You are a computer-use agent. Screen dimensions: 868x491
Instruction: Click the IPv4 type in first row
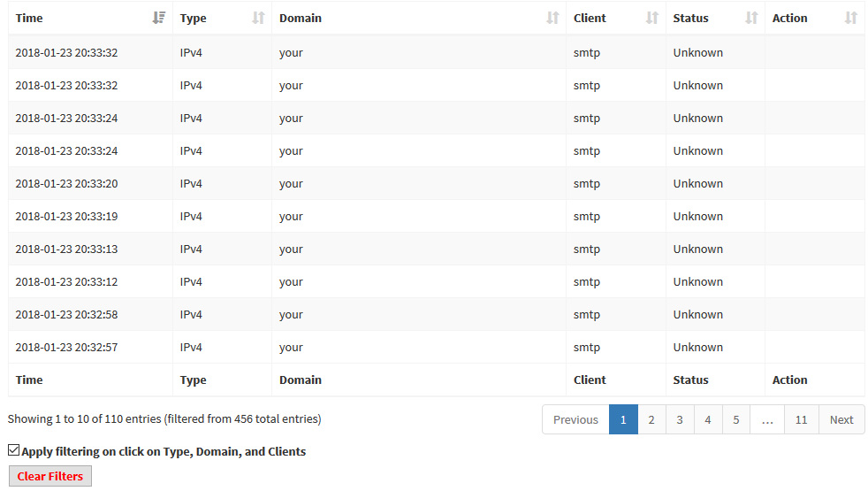click(191, 53)
